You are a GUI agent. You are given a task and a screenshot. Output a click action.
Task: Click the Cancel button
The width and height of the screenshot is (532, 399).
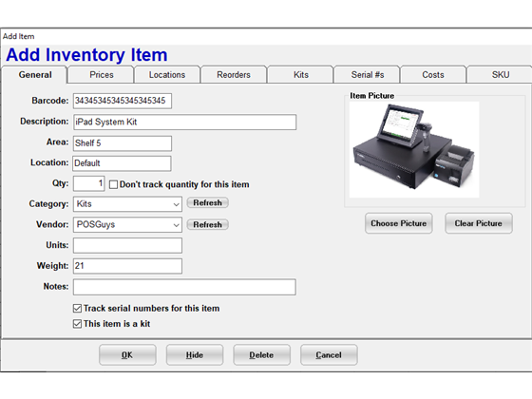(329, 355)
